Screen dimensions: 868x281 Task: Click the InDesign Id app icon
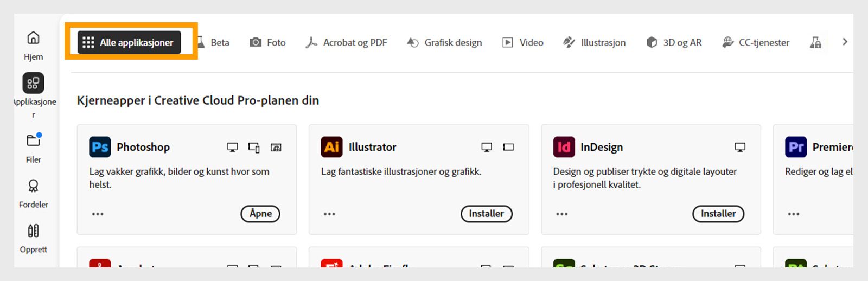[564, 147]
